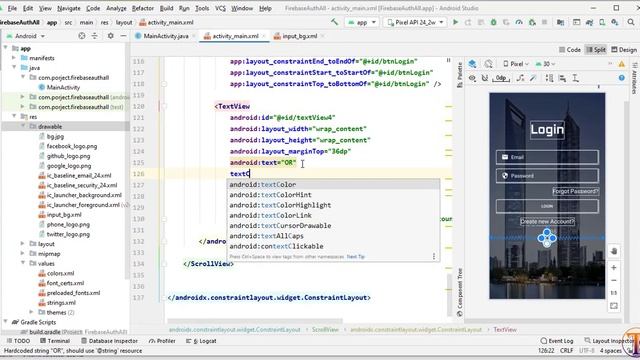Activate the pan hand tool
This screenshot has width=640, height=360.
tap(614, 251)
